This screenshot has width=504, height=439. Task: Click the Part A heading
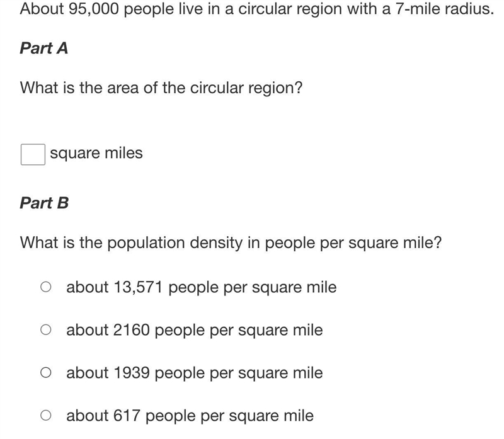click(x=43, y=48)
